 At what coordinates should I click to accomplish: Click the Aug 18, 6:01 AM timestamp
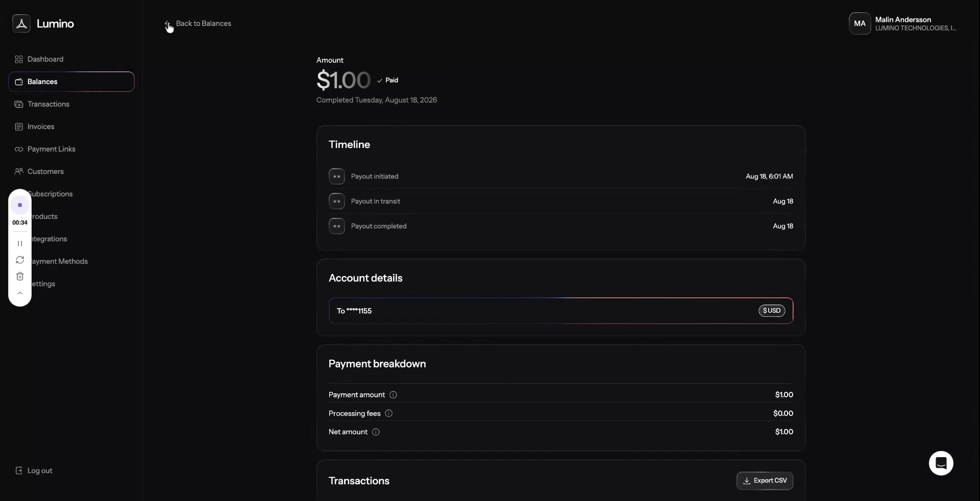pos(769,177)
